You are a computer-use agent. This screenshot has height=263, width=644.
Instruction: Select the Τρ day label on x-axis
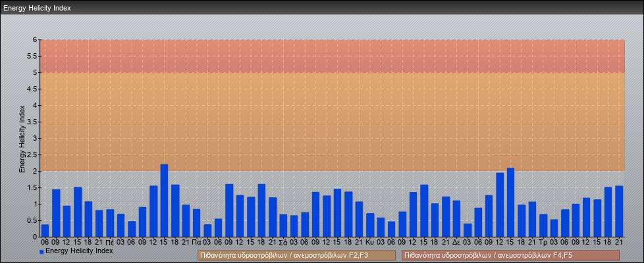pyautogui.click(x=543, y=242)
